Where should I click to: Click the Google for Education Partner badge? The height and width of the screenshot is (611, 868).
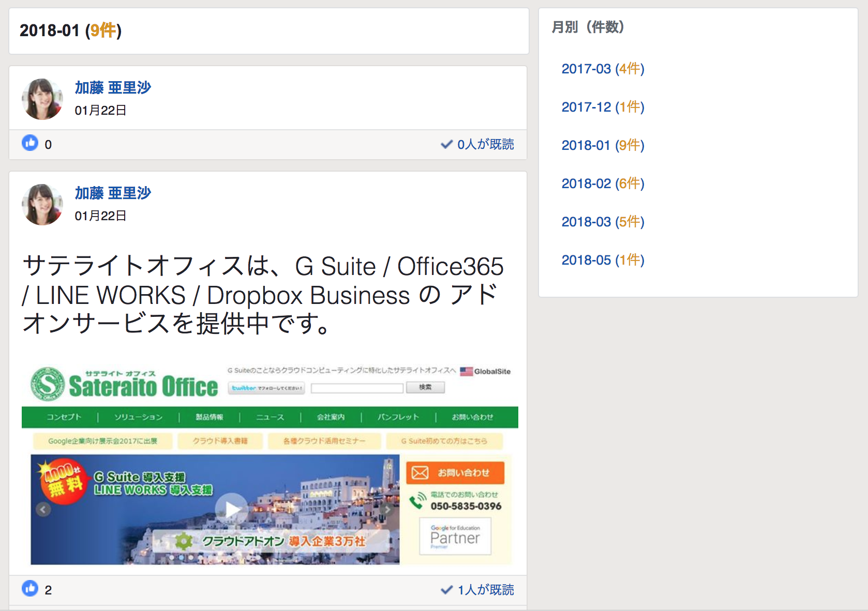point(455,537)
